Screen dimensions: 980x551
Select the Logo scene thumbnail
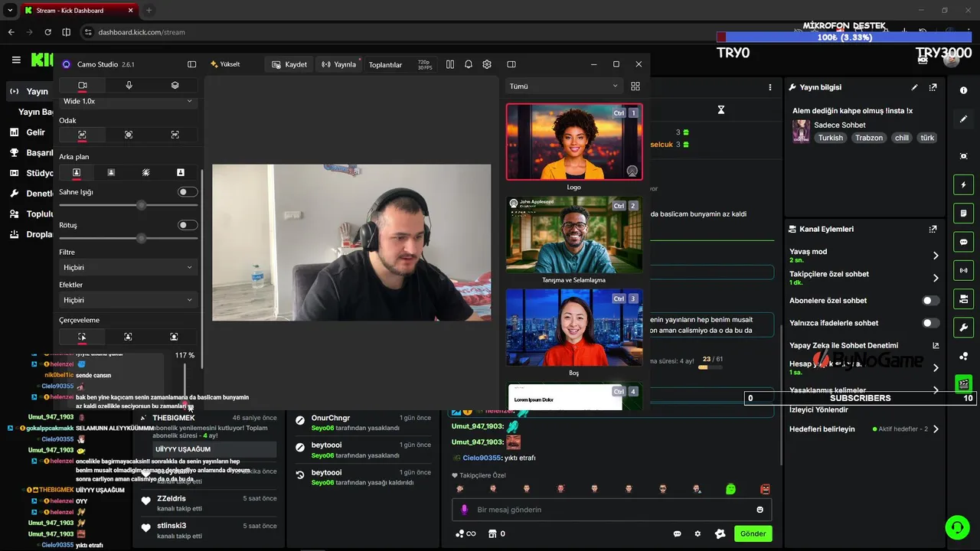pyautogui.click(x=574, y=142)
